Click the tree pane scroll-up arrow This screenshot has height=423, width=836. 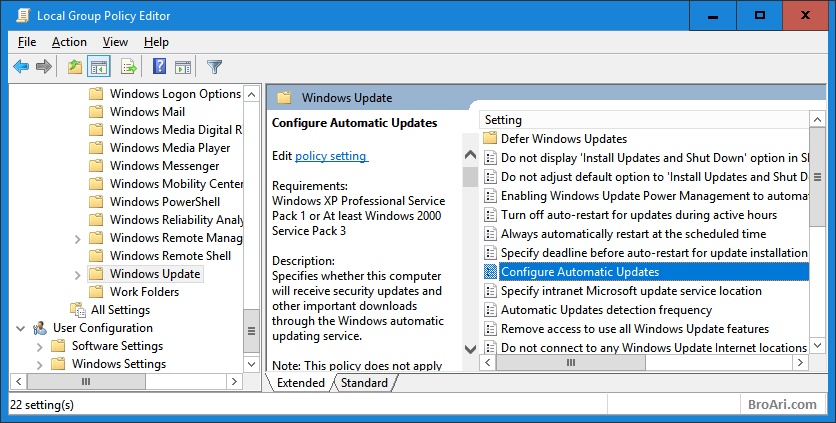[x=252, y=94]
